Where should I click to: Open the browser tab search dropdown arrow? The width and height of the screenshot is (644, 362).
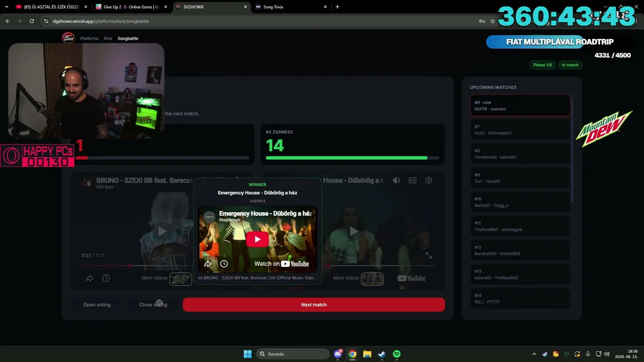(7, 7)
